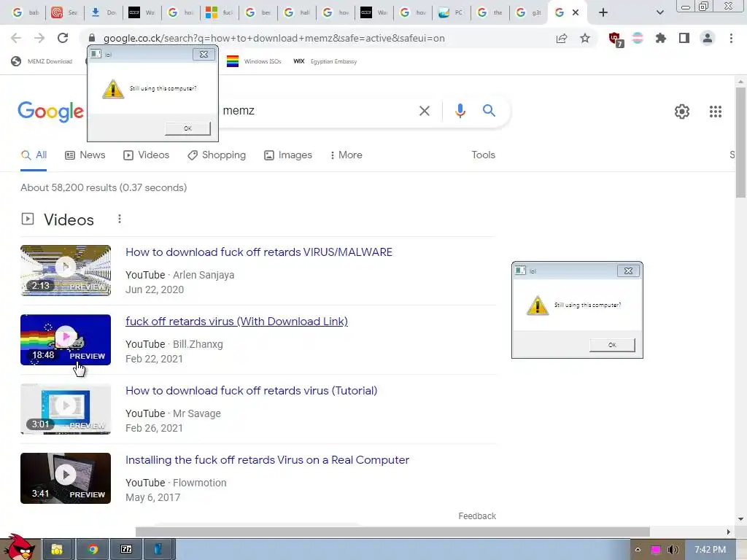Screen dimensions: 747x560
Task: Bookmark this page with star icon
Action: [585, 38]
